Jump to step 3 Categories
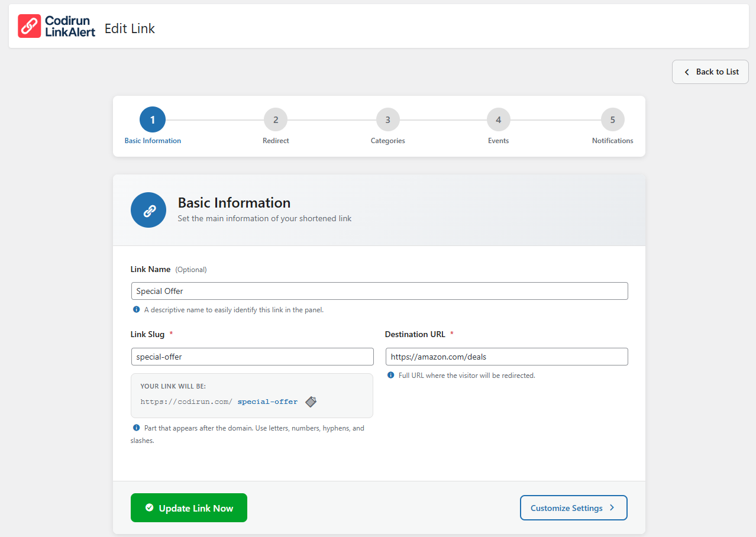 pos(387,120)
